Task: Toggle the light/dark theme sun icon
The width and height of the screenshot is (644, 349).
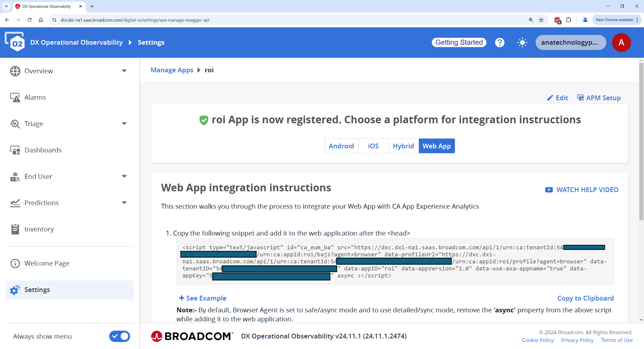Action: click(x=522, y=42)
